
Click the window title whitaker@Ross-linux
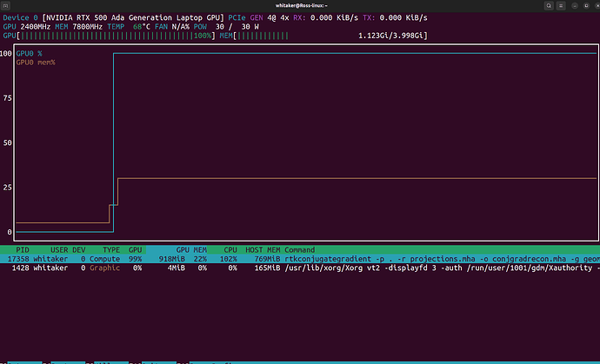pyautogui.click(x=301, y=6)
